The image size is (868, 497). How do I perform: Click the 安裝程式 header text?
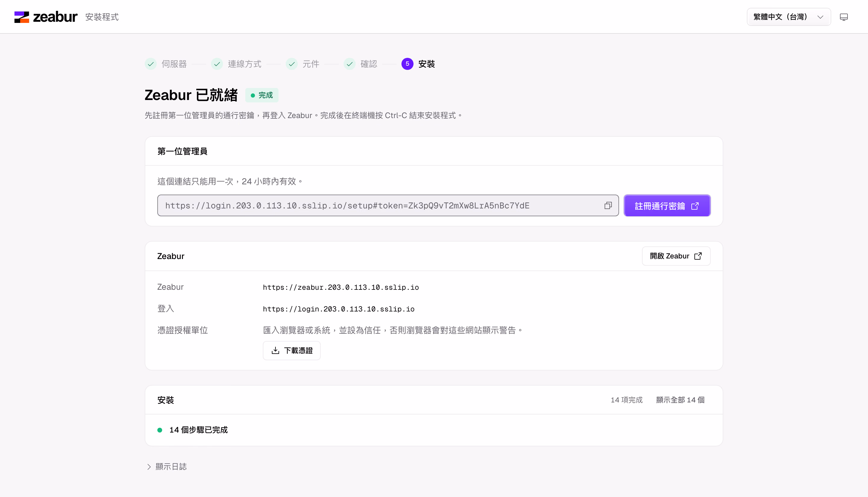coord(102,17)
